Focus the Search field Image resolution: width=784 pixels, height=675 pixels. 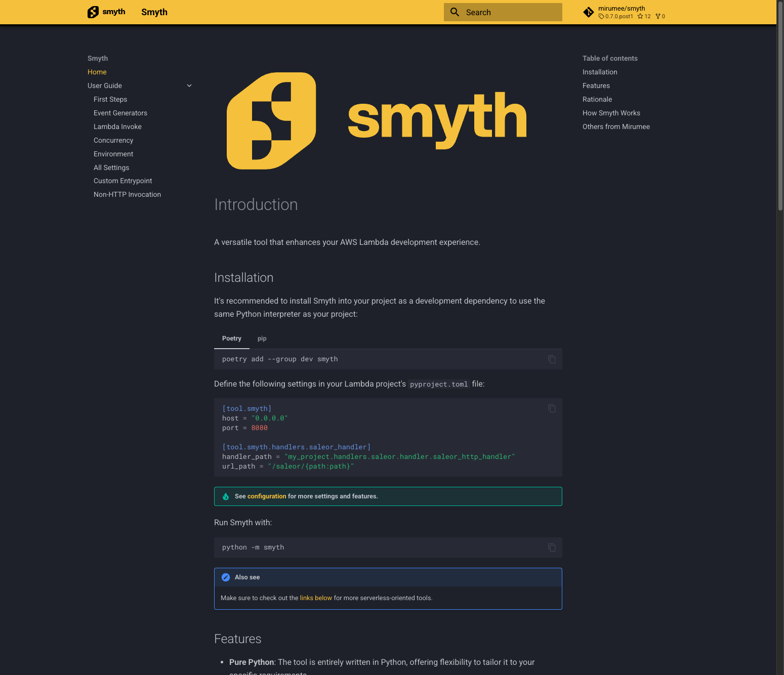pos(503,12)
